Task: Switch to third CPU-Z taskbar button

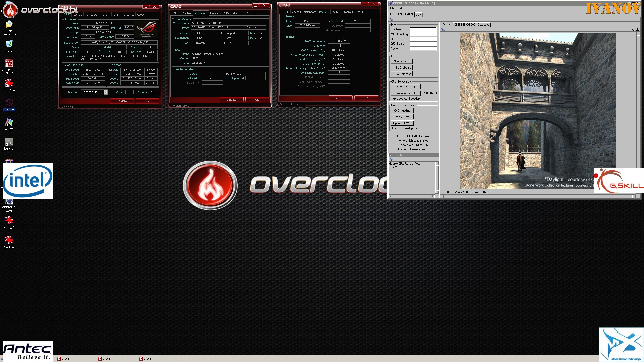Action: tap(158, 359)
